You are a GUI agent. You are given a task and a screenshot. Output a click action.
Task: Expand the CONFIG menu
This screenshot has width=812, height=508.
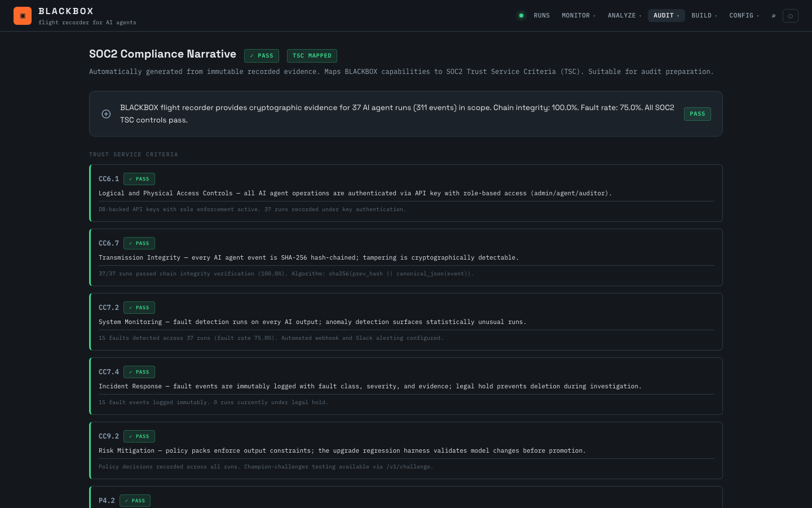[744, 16]
